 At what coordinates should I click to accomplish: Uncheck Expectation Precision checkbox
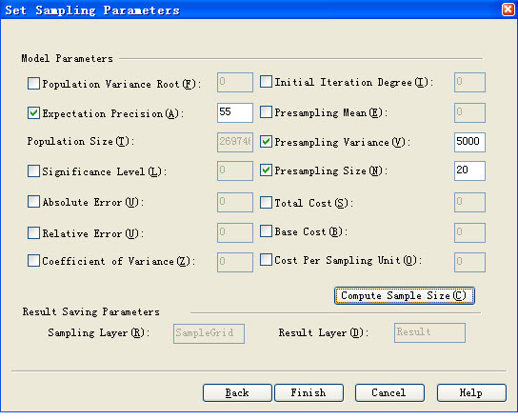click(33, 113)
